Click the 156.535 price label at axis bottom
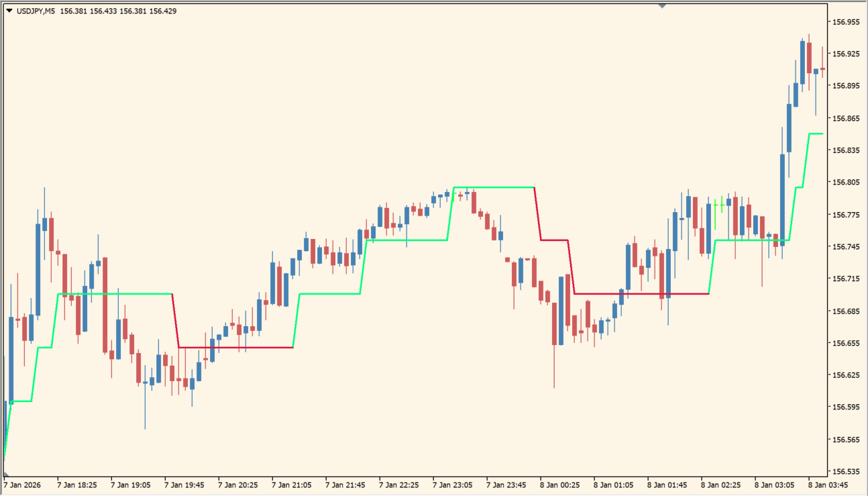This screenshot has height=496, width=868. pyautogui.click(x=845, y=471)
